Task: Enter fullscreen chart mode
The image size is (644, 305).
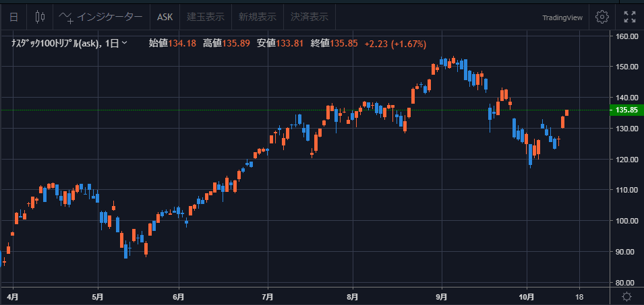Action: click(630, 17)
